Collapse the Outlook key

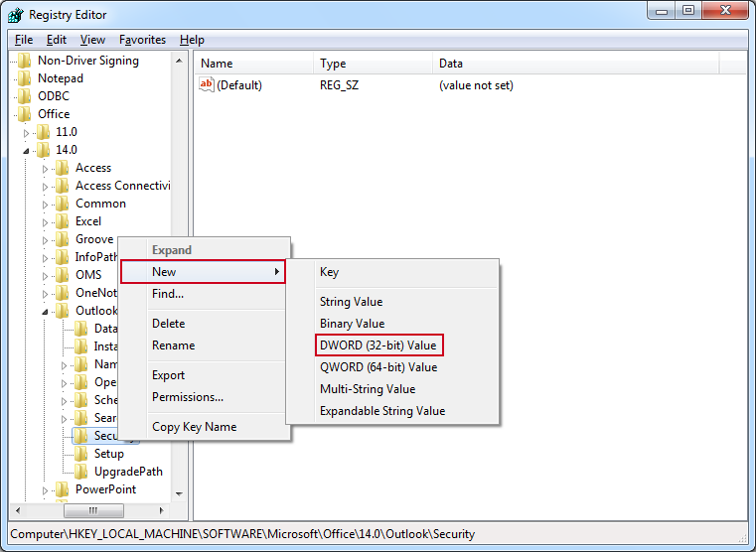pyautogui.click(x=45, y=312)
